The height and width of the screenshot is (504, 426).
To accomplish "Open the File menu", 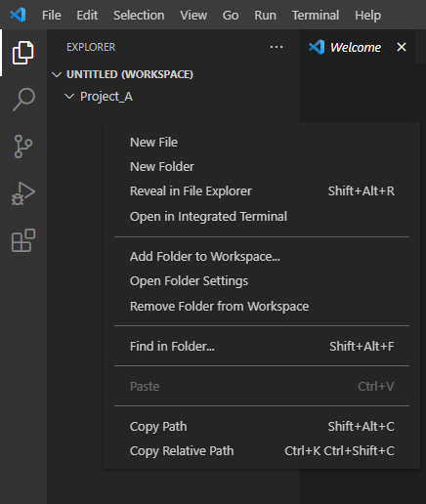I will click(x=52, y=16).
